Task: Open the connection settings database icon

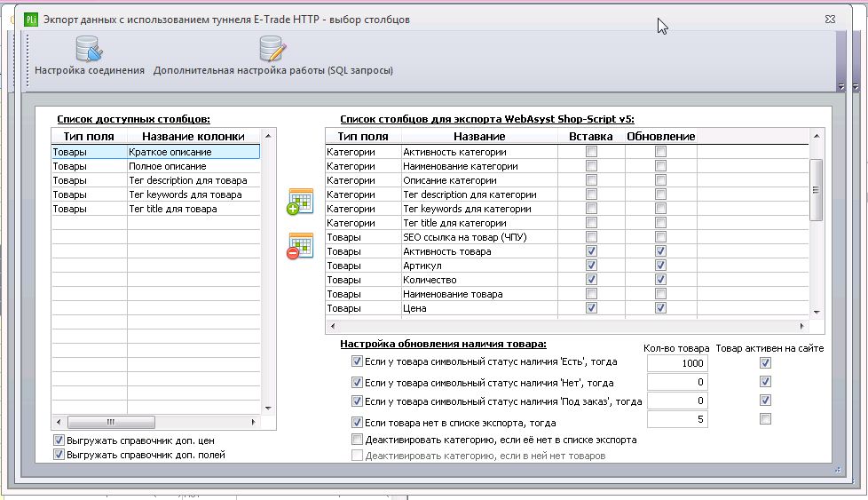Action: 89,49
